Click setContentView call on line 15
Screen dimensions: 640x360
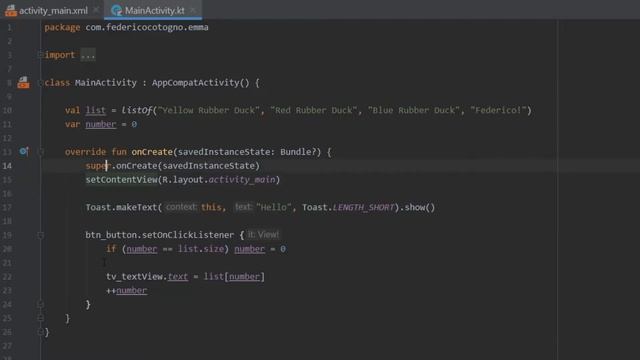121,180
